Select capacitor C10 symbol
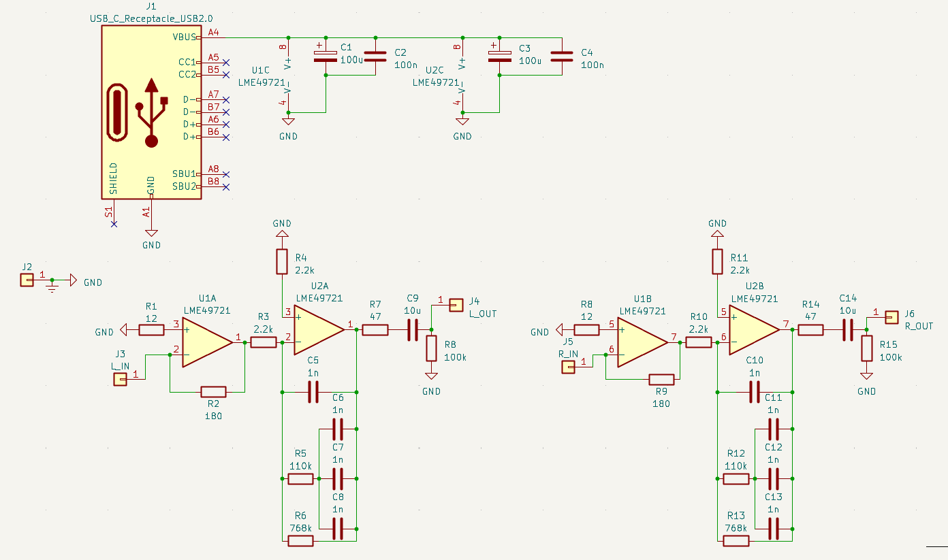The height and width of the screenshot is (560, 948). [755, 392]
